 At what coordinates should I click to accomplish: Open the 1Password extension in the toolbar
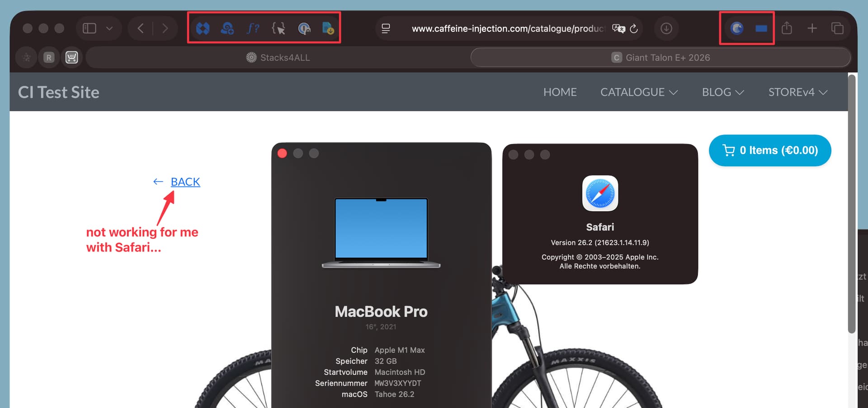pos(304,28)
